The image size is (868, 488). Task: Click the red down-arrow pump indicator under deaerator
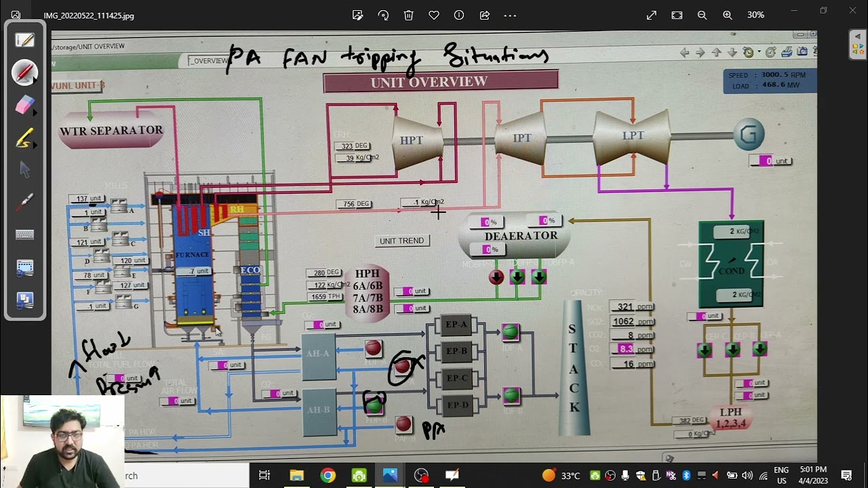(x=496, y=277)
